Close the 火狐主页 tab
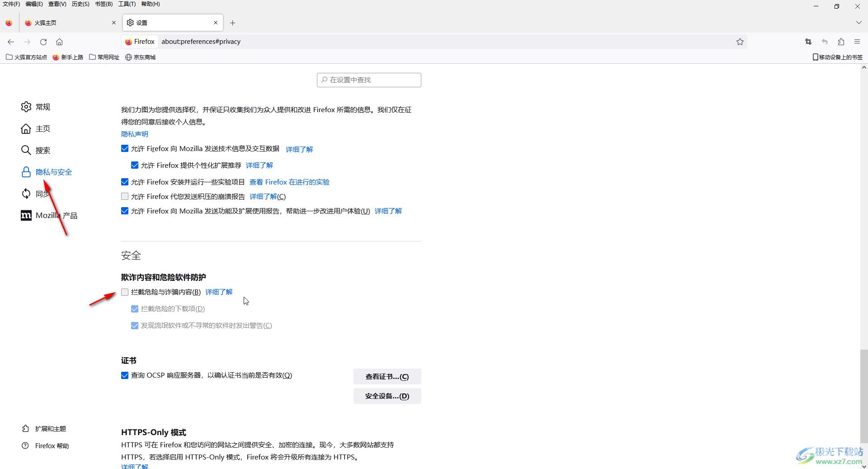Viewport: 868px width, 469px height. [x=114, y=23]
